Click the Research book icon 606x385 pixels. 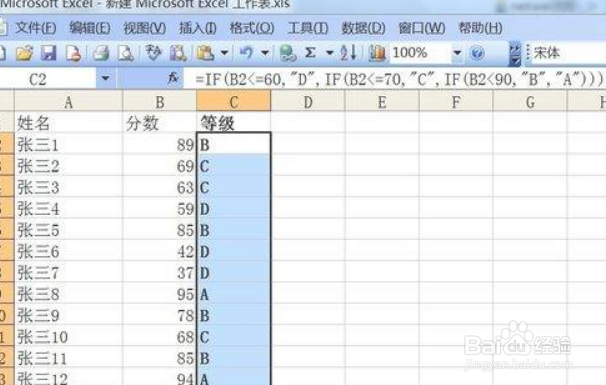point(178,53)
